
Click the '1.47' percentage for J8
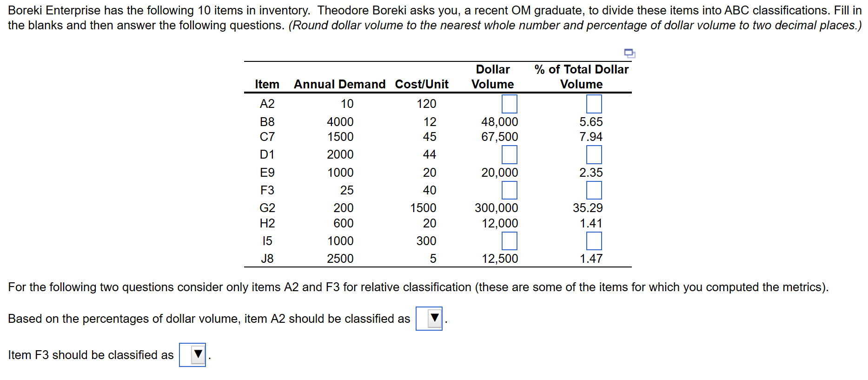(x=591, y=259)
